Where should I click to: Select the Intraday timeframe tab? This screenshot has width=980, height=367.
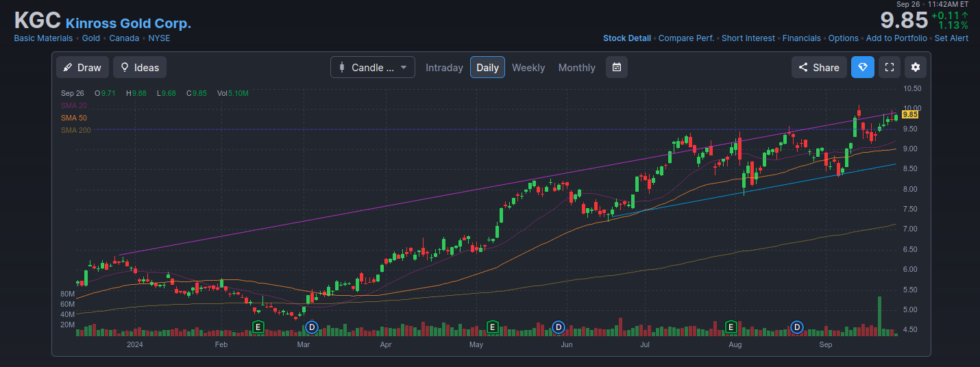click(x=444, y=67)
